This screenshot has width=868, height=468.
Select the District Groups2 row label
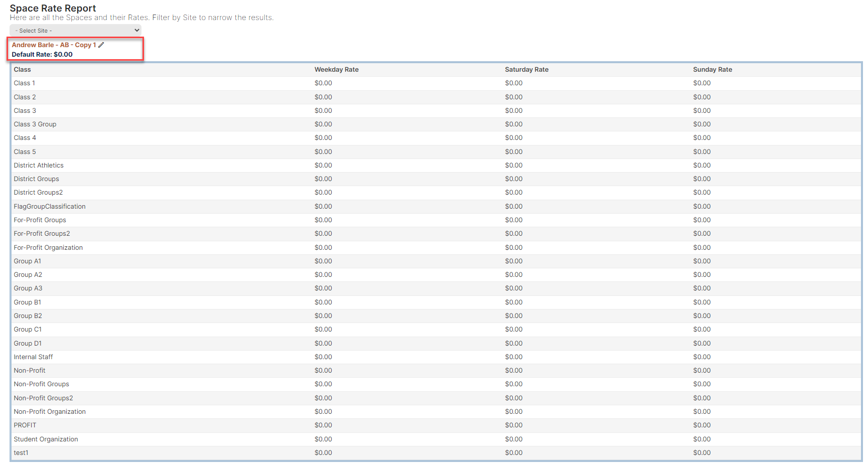tap(38, 193)
